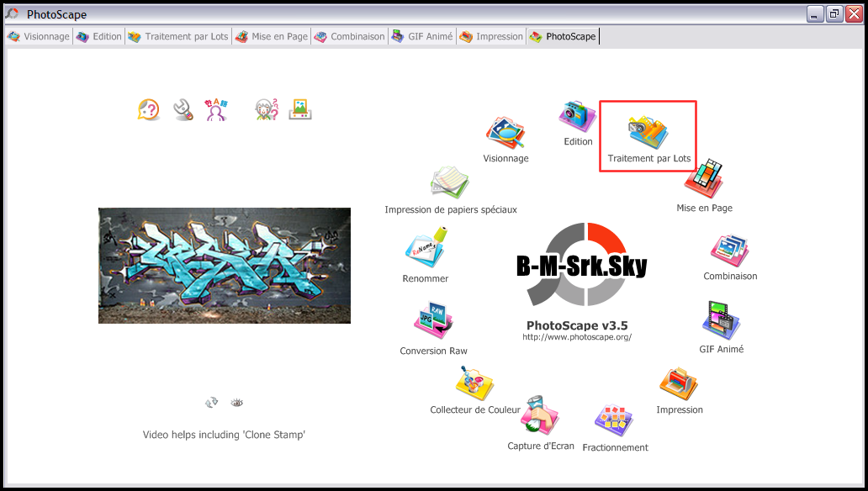The image size is (868, 491).
Task: Launch the Renommer rename tool
Action: [x=426, y=247]
